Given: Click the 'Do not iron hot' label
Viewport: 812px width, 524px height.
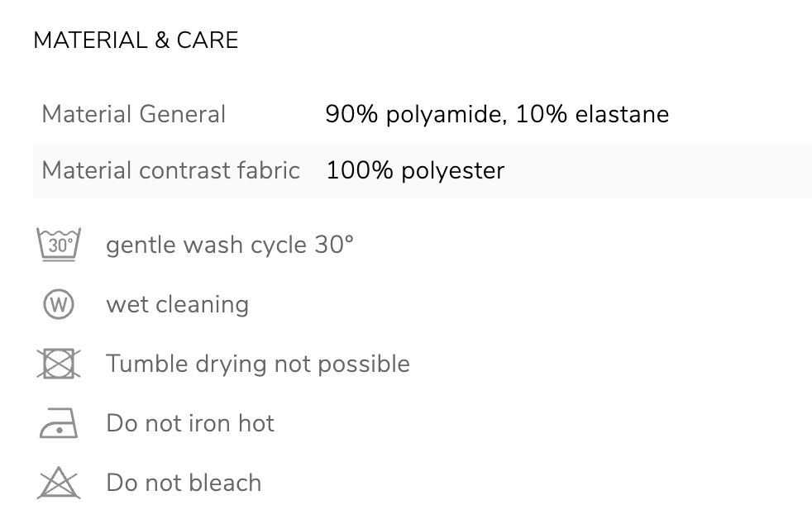Looking at the screenshot, I should 190,423.
